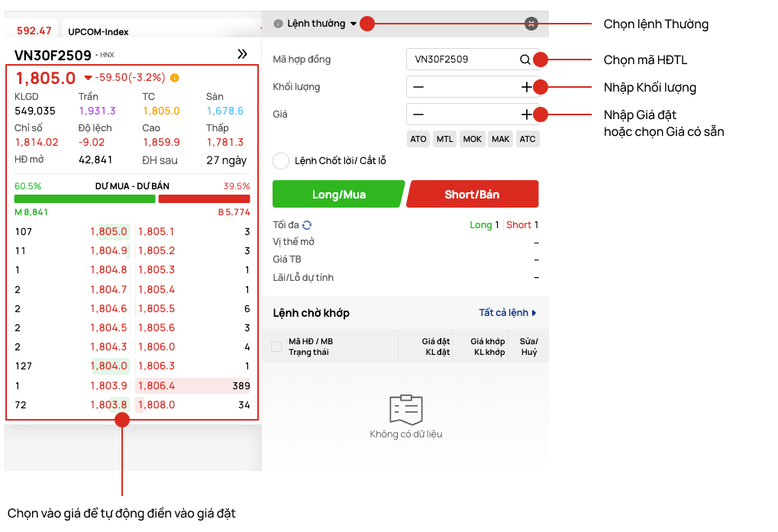Check the select-all box in pending orders header
The image size is (778, 532).
pyautogui.click(x=276, y=347)
